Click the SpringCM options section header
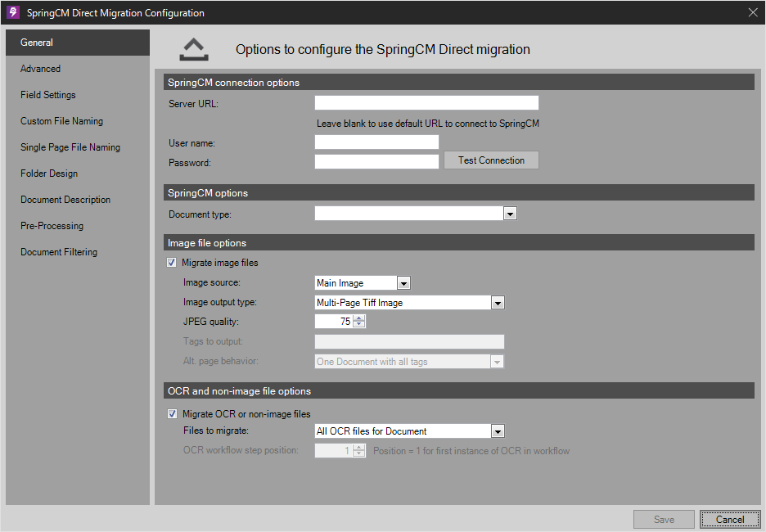The width and height of the screenshot is (766, 532). 459,193
